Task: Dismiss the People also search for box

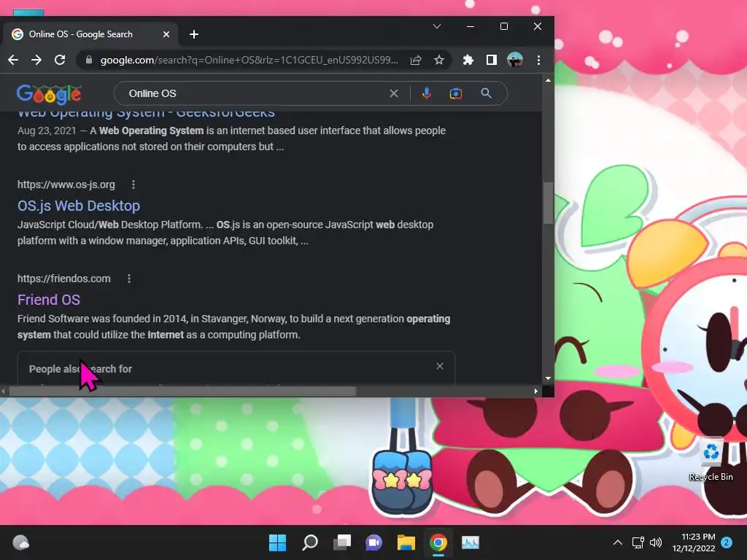Action: [440, 366]
